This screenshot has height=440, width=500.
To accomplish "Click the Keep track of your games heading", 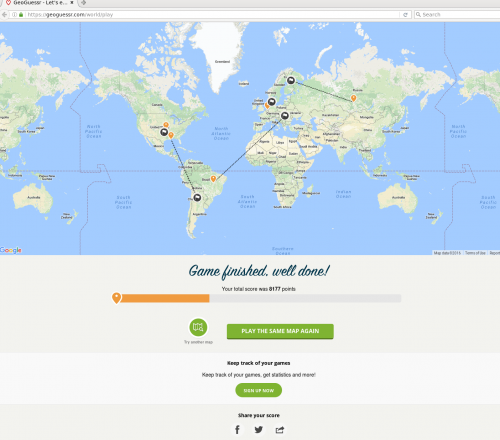I will 259,363.
